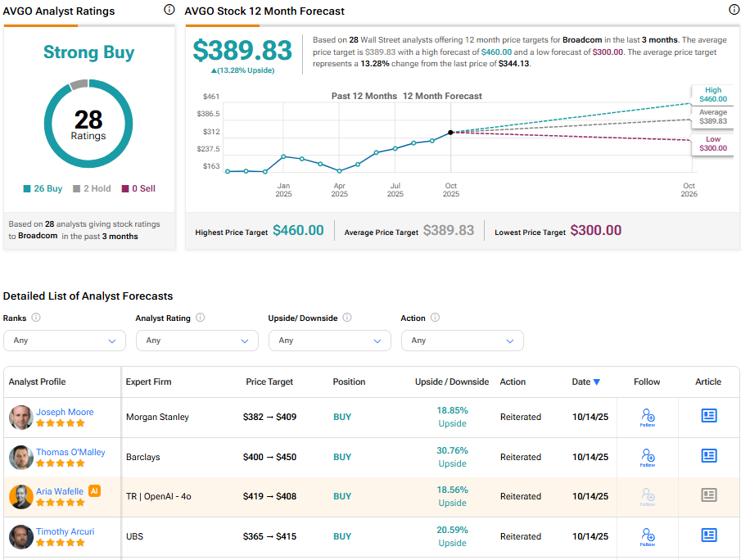Open the Analyst Rating dropdown
The width and height of the screenshot is (741, 560).
[x=197, y=341]
